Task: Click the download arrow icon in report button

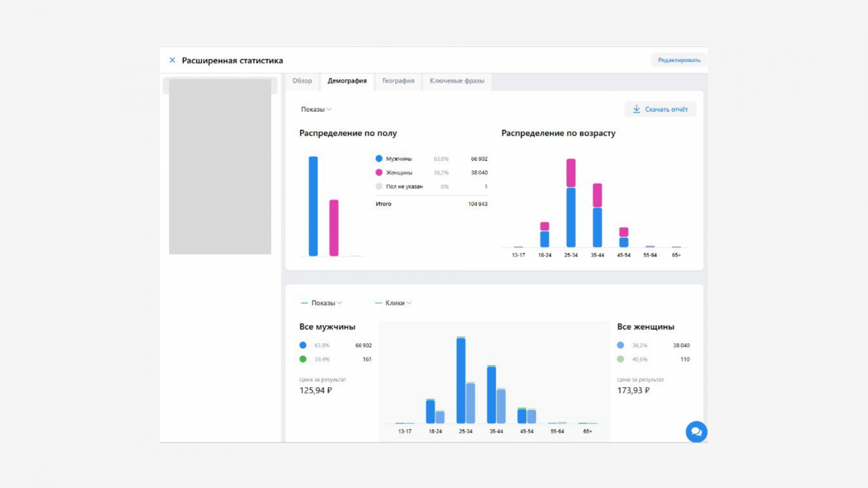Action: click(636, 109)
